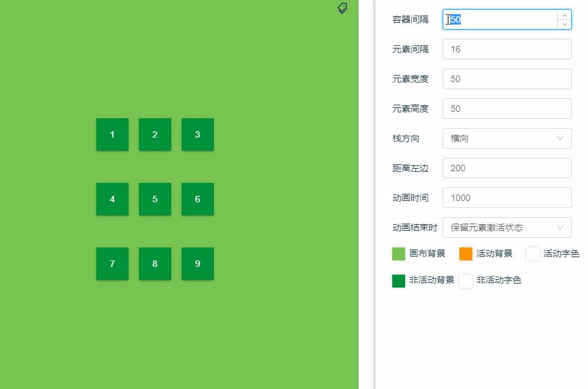This screenshot has height=389, width=588.
Task: Click the 栈方向 label
Action: (406, 138)
